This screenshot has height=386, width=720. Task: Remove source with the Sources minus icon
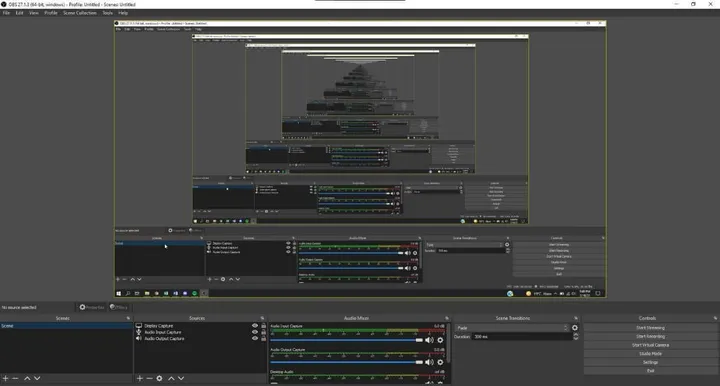pyautogui.click(x=149, y=378)
